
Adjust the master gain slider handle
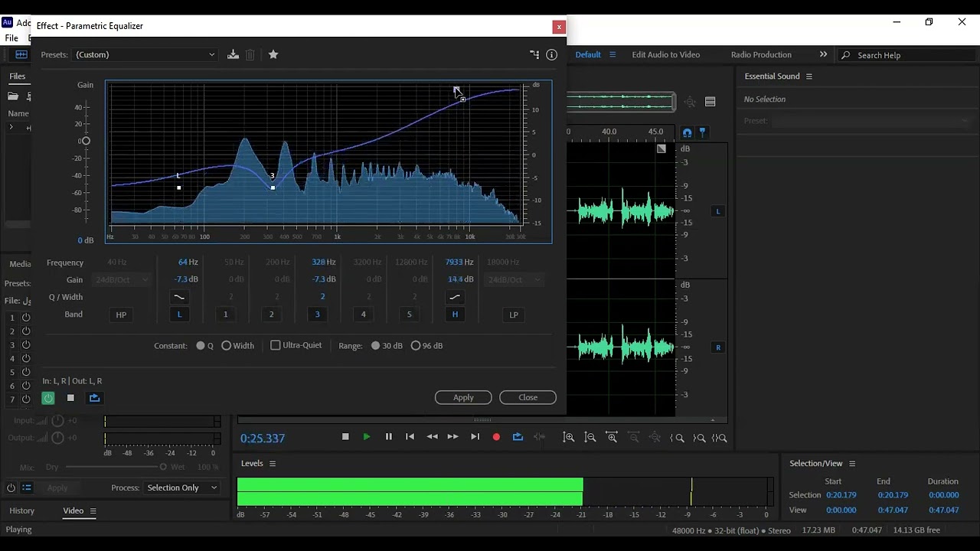pyautogui.click(x=86, y=141)
